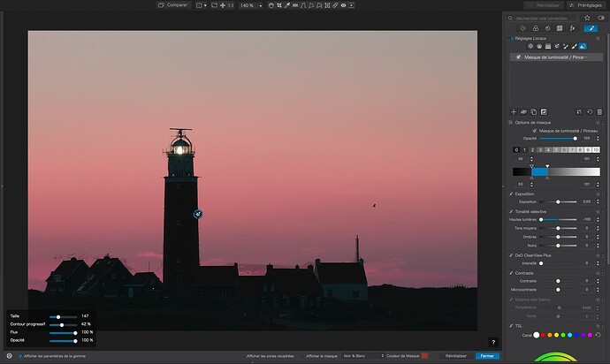This screenshot has width=610, height=364.
Task: Open the Noir & Blanc mask display dropdown
Action: [x=364, y=356]
